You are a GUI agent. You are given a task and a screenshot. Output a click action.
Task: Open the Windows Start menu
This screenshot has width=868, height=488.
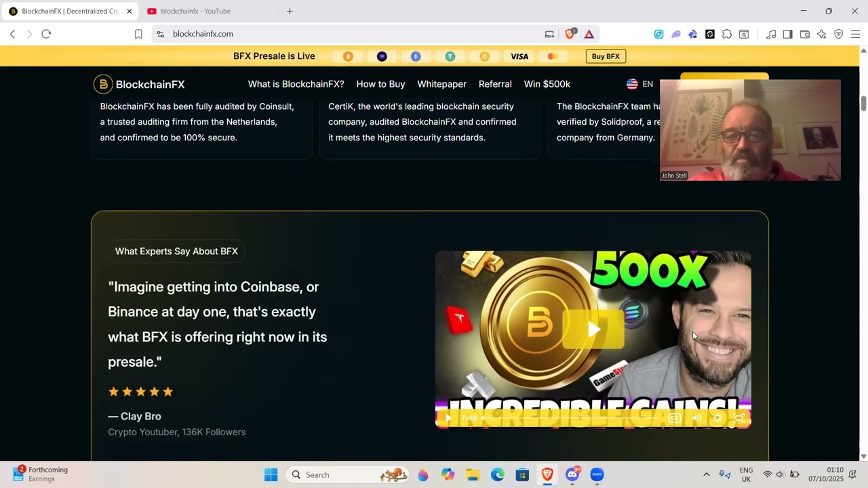point(271,474)
